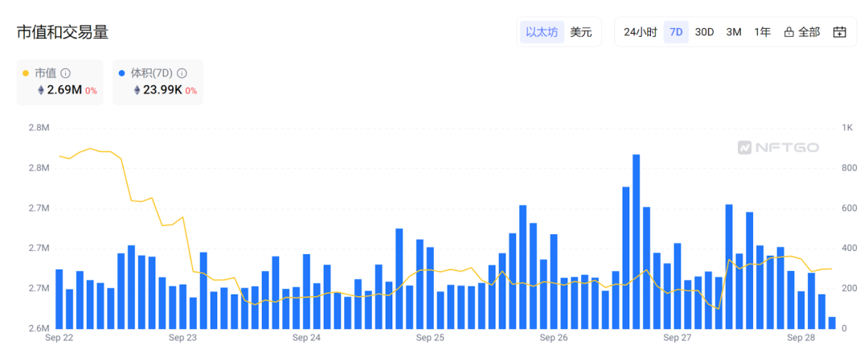
Task: Click the 2.69M market cap value
Action: pos(65,90)
